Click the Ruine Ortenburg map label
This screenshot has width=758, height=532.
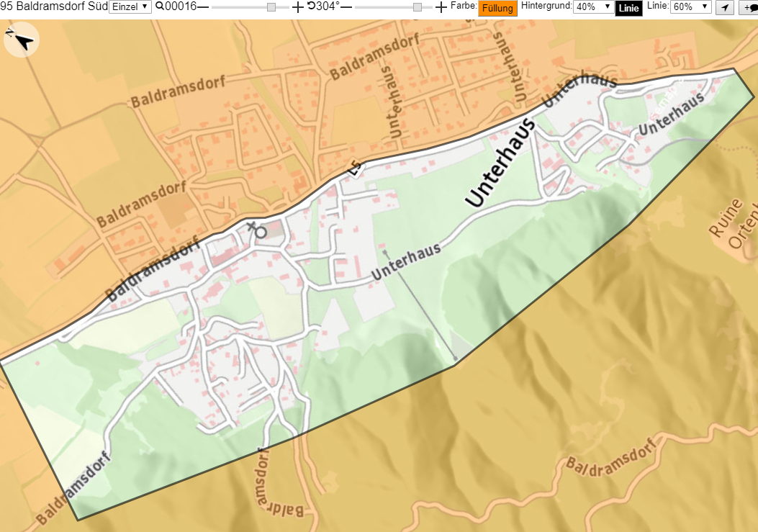coord(734,222)
